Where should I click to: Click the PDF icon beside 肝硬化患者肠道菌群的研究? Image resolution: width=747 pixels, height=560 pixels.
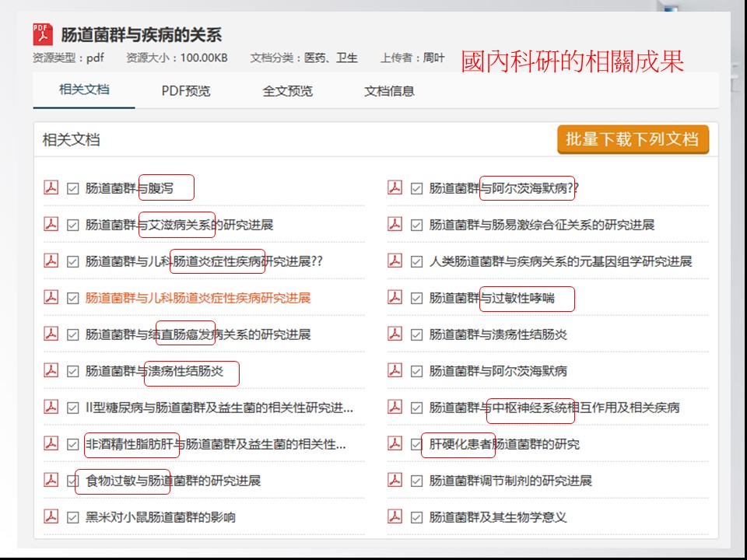(x=395, y=444)
